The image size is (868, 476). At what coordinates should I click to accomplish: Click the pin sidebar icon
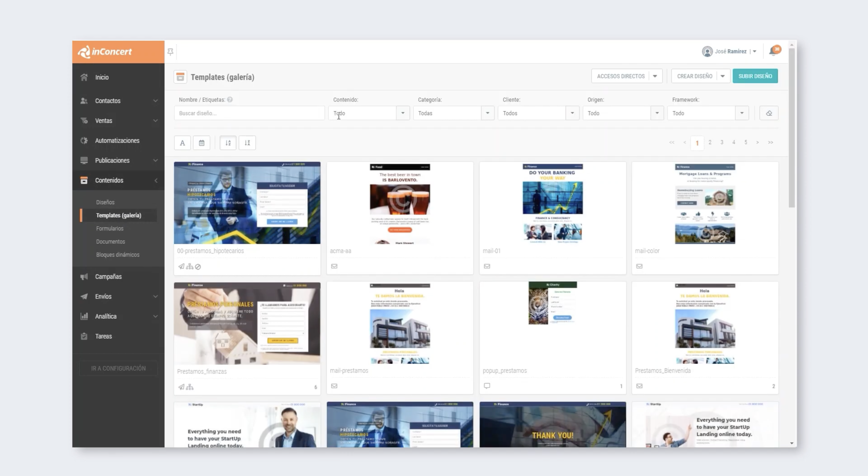point(170,52)
